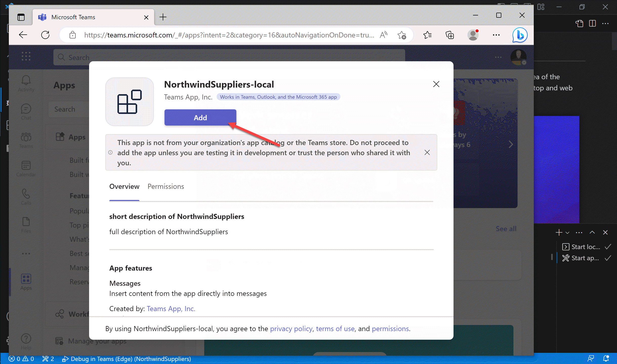Viewport: 617px width, 364px height.
Task: Open Edge Settings and more menu
Action: [496, 35]
